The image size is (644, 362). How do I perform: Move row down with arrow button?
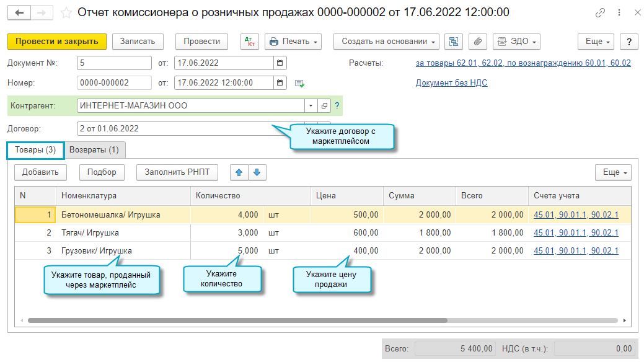pyautogui.click(x=257, y=172)
